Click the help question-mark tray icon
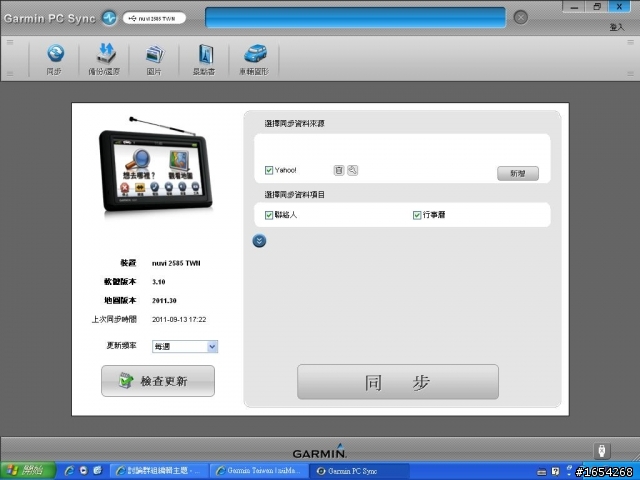This screenshot has width=640, height=480. pos(555,471)
